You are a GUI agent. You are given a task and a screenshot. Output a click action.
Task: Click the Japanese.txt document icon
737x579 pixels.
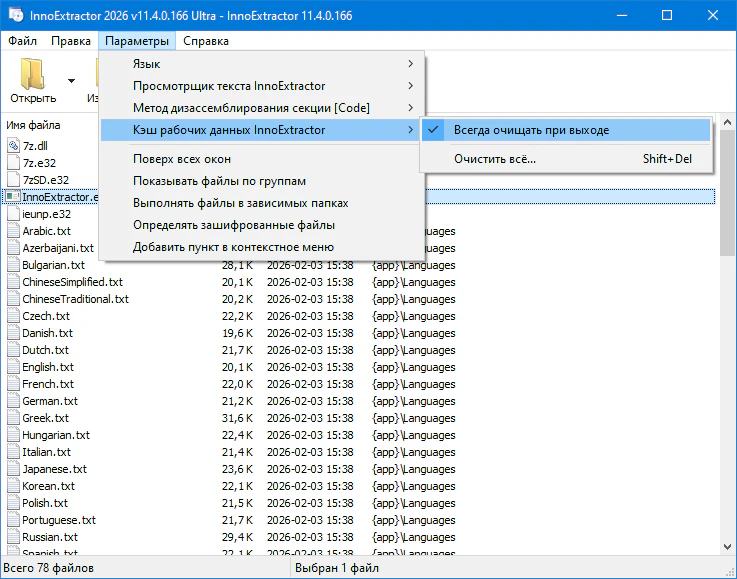13,469
